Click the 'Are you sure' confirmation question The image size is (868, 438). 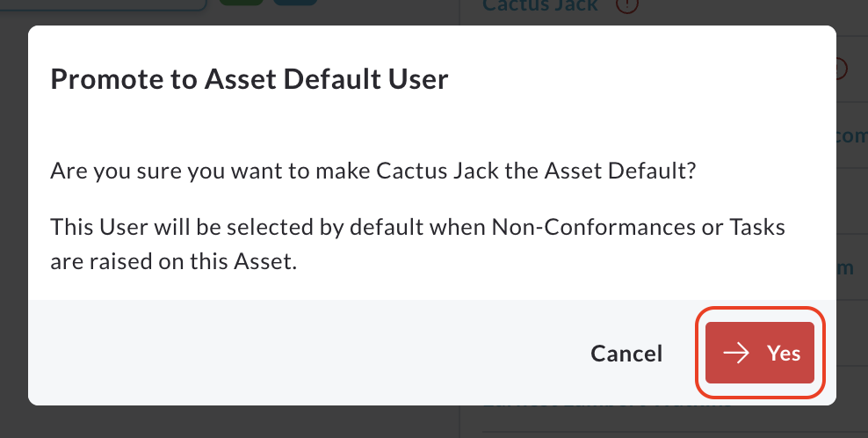[x=373, y=172]
